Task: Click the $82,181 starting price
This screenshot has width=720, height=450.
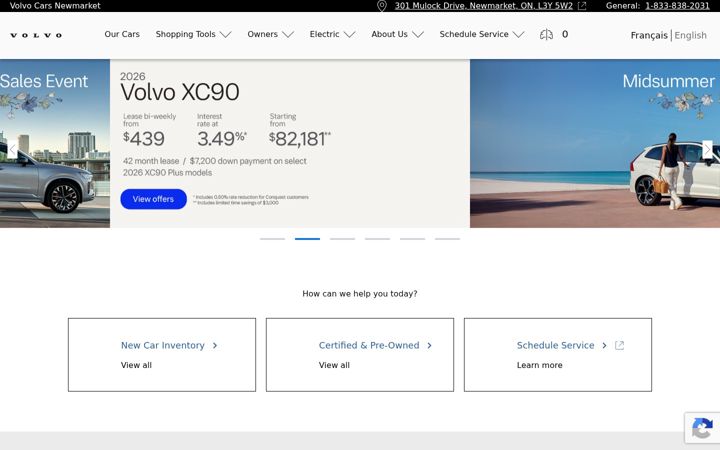Action: pos(299,139)
